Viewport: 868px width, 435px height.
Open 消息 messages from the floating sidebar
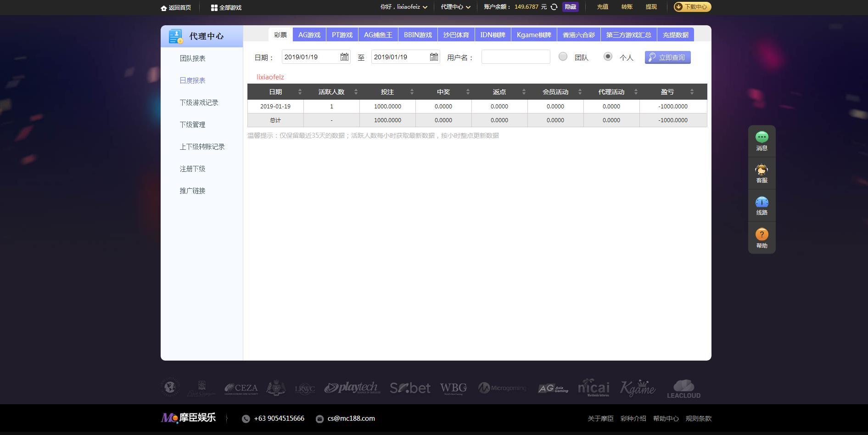tap(762, 136)
